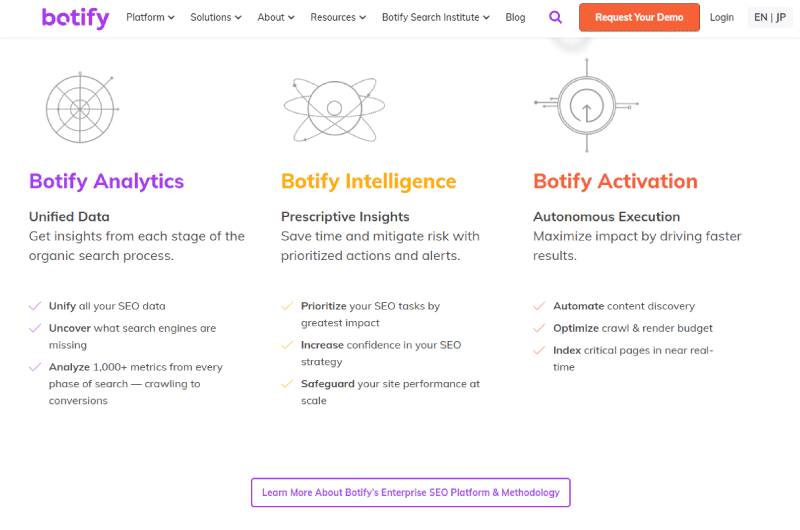
Task: Click the Botify logo in the header
Action: pos(76,18)
